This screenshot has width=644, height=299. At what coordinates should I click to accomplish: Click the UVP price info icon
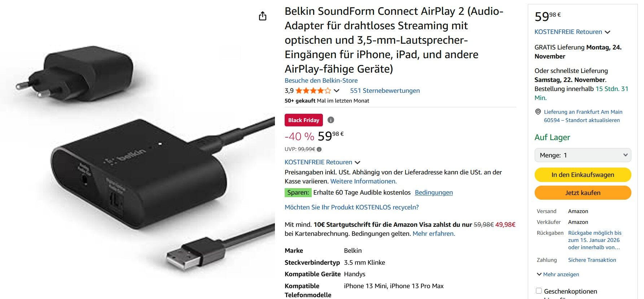click(x=319, y=149)
